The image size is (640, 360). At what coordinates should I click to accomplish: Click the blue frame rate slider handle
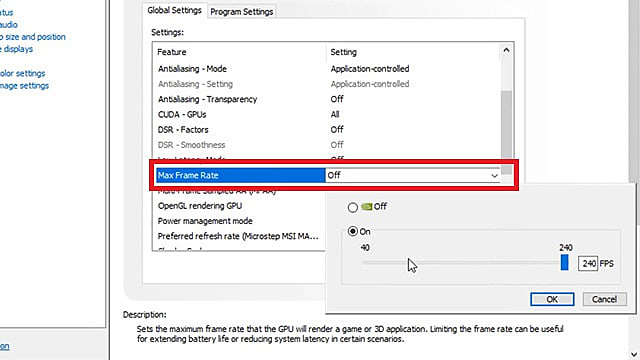pos(564,262)
